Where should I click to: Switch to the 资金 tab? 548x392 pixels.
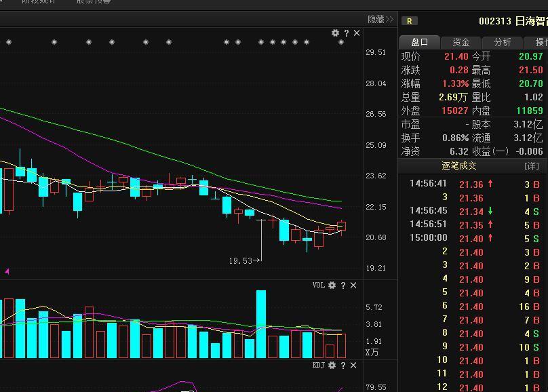[x=461, y=43]
